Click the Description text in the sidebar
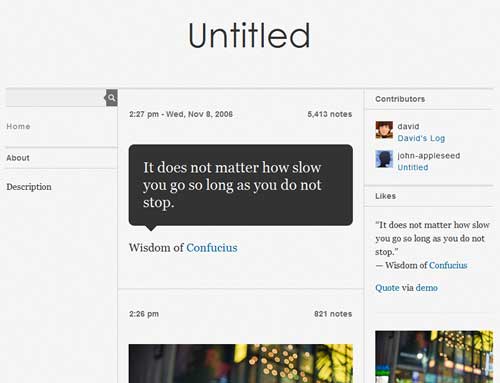This screenshot has height=383, width=500. (29, 187)
